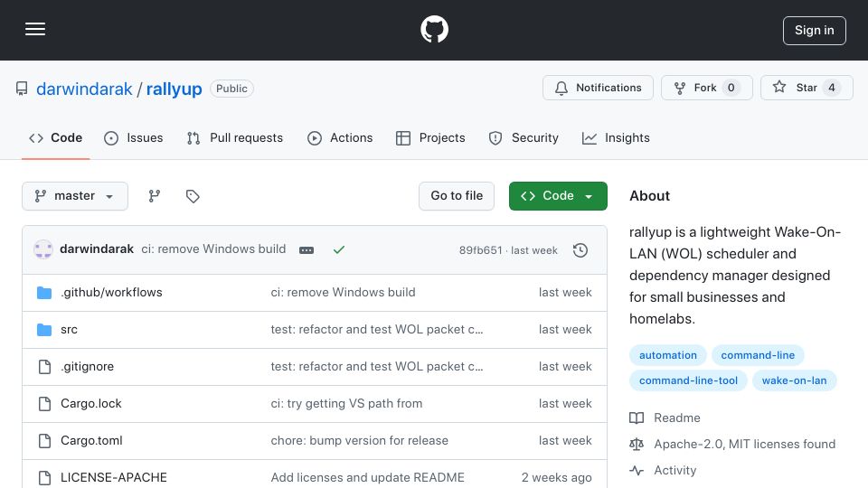This screenshot has width=868, height=488.
Task: Click file icon beside LICENSE-APACHE
Action: [x=44, y=478]
